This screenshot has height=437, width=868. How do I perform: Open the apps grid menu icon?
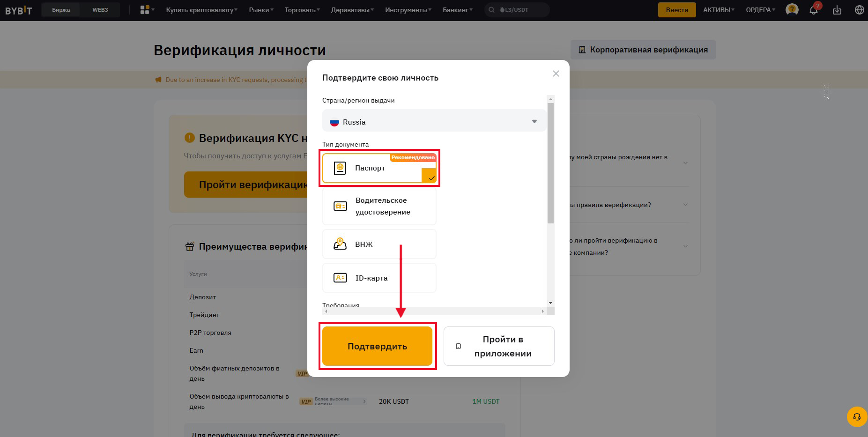click(145, 10)
